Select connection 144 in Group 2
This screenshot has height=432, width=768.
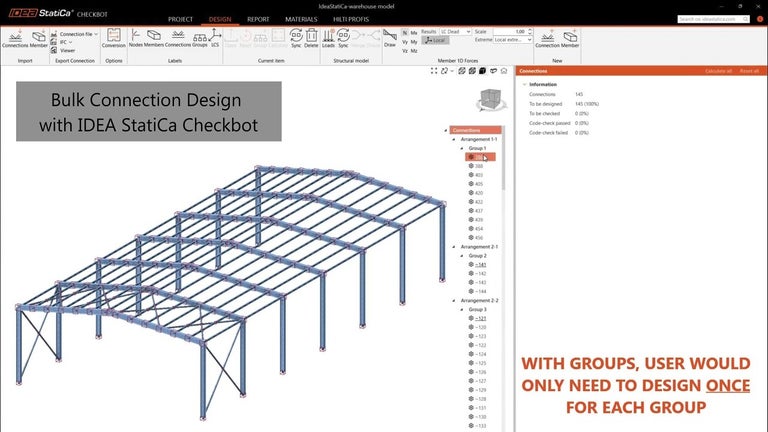[x=478, y=291]
